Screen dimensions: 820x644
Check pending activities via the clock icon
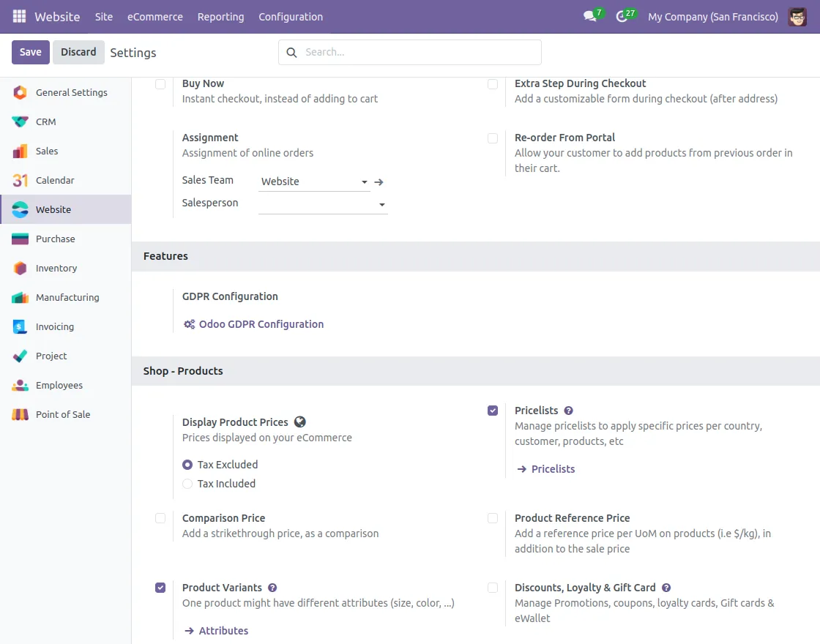pyautogui.click(x=622, y=16)
